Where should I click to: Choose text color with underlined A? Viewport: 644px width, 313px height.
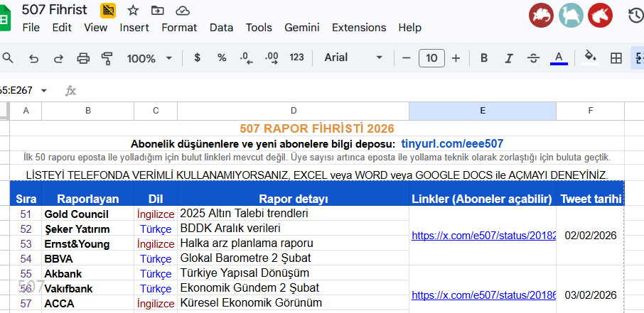click(x=559, y=58)
